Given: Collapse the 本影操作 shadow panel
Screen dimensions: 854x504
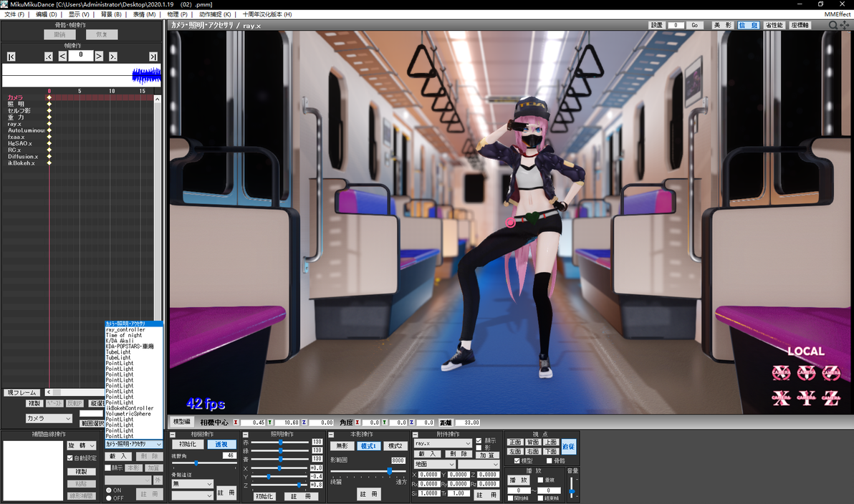Looking at the screenshot, I should point(330,435).
